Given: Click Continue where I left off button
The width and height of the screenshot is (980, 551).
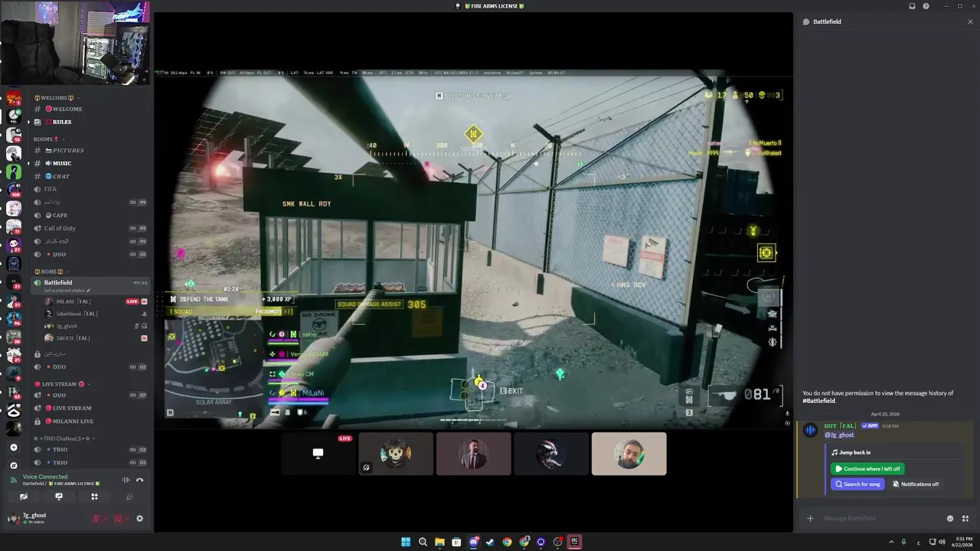Looking at the screenshot, I should (867, 468).
